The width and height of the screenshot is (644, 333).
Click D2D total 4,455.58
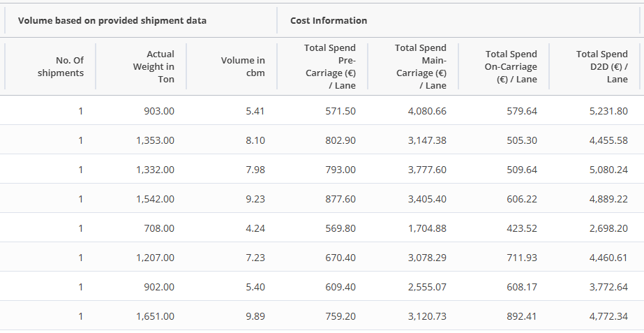[608, 140]
